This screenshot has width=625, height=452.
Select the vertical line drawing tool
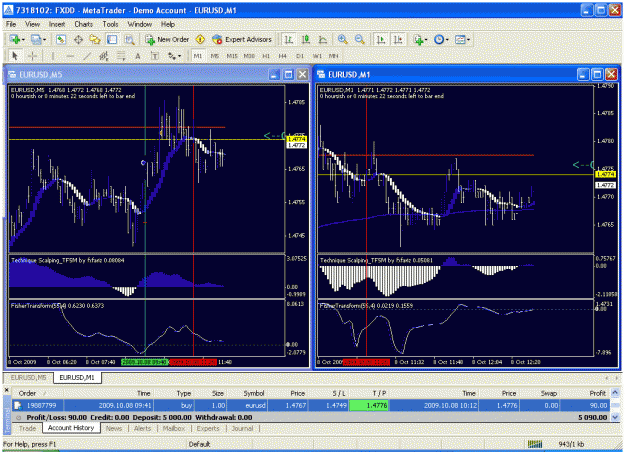pyautogui.click(x=53, y=56)
